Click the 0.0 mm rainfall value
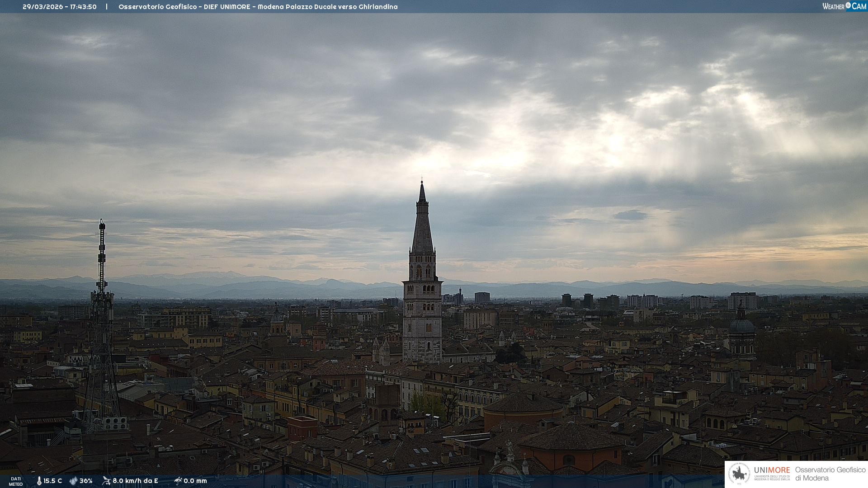 [x=195, y=481]
